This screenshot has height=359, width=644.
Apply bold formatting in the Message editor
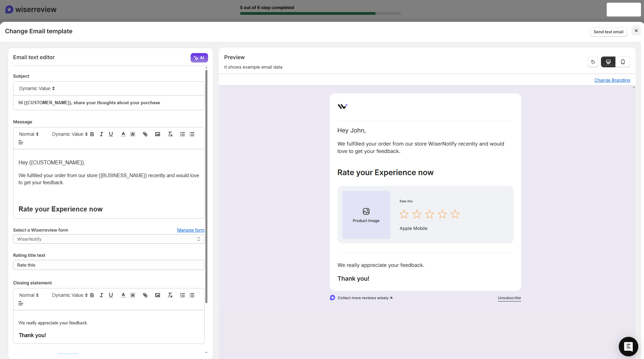pos(92,134)
